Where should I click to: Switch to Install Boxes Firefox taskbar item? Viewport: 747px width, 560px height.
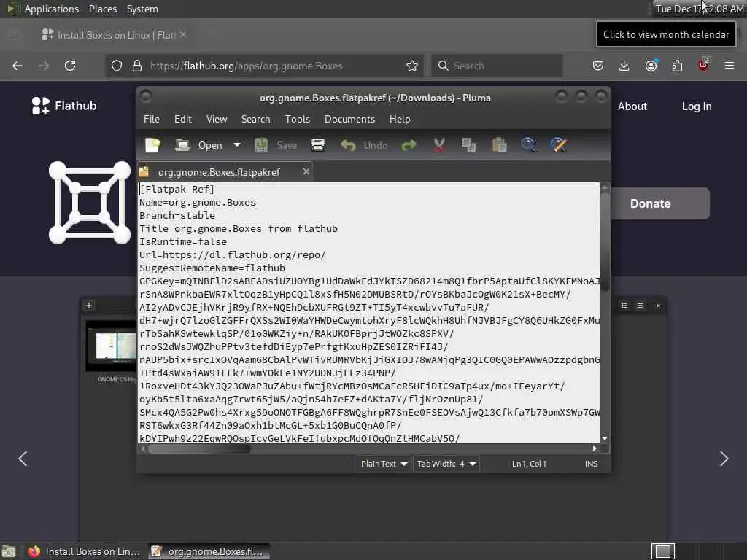[85, 551]
